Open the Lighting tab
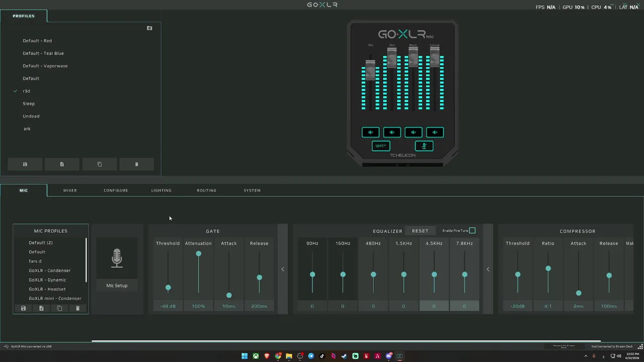 [x=162, y=191]
